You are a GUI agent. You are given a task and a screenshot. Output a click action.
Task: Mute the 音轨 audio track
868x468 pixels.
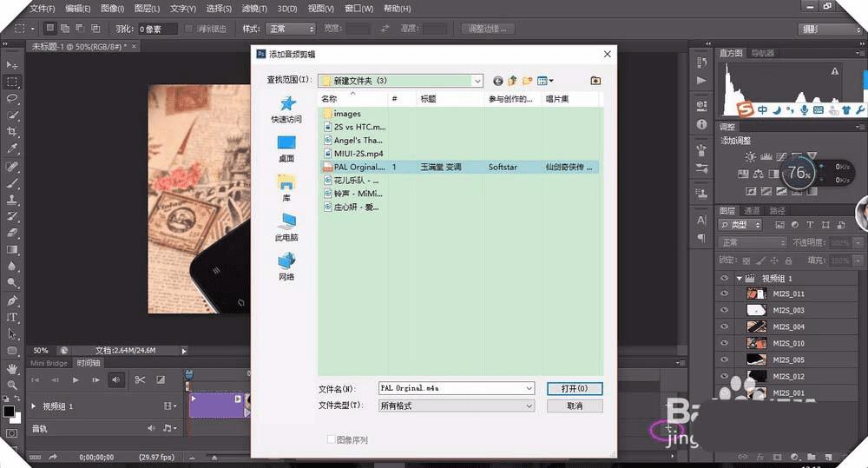150,428
